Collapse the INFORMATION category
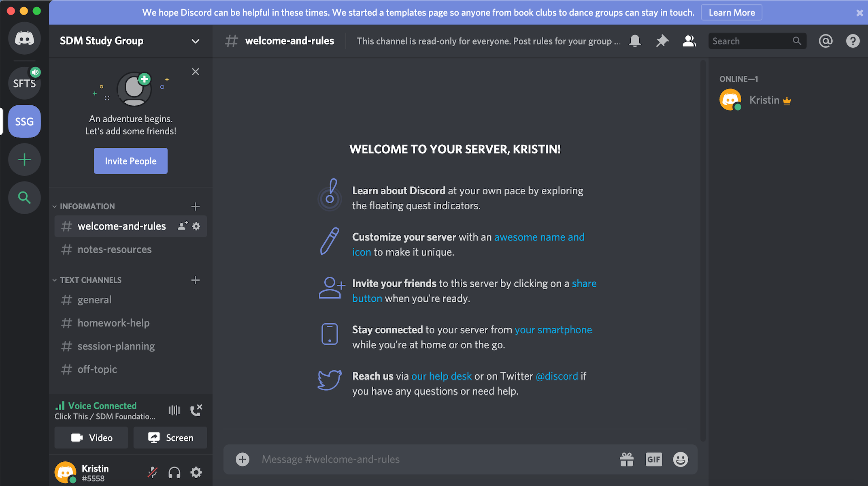The width and height of the screenshot is (868, 486). (87, 207)
